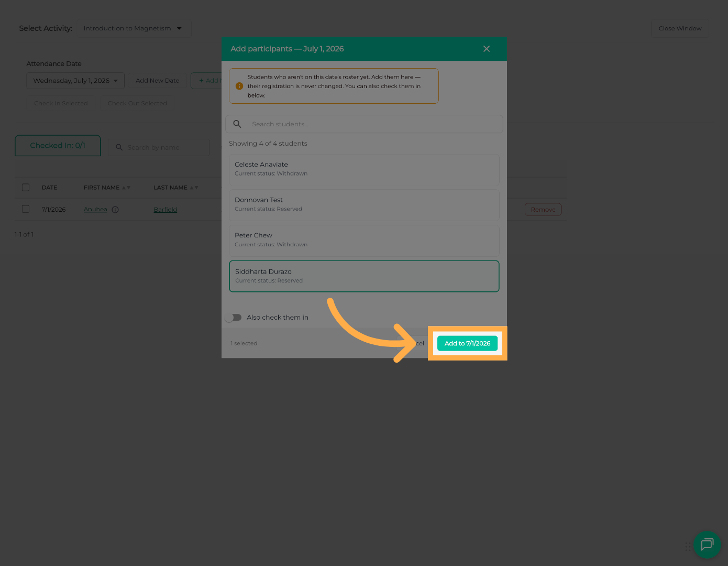This screenshot has height=566, width=728.
Task: Select student Donnovan Test
Action: (x=364, y=205)
